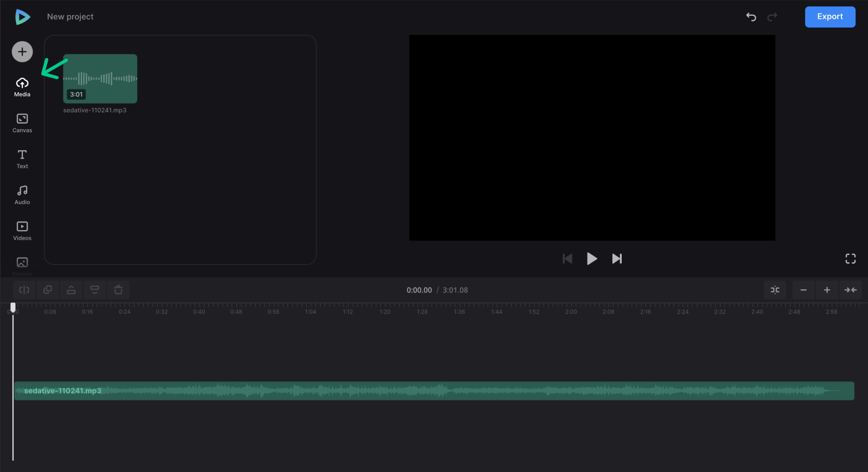Click the total duration 3:01.08 text

(x=455, y=290)
